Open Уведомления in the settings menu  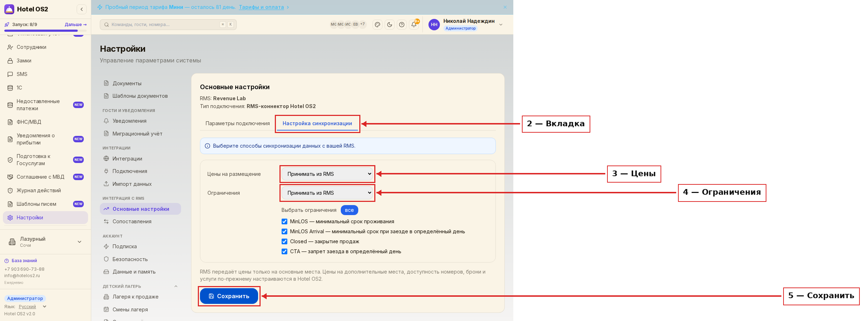[x=140, y=121]
